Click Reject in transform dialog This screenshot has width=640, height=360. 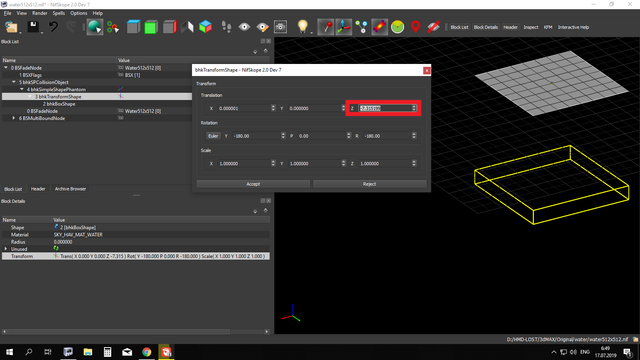pyautogui.click(x=369, y=184)
